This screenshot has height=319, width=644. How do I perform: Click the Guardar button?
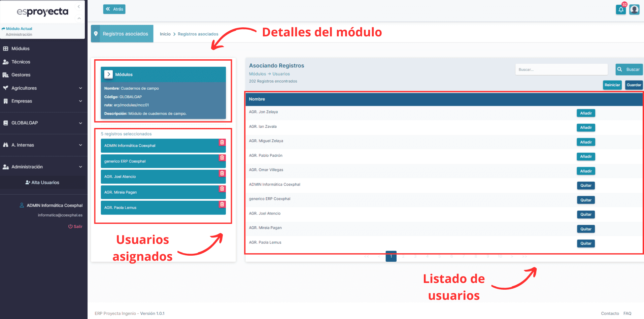(634, 85)
